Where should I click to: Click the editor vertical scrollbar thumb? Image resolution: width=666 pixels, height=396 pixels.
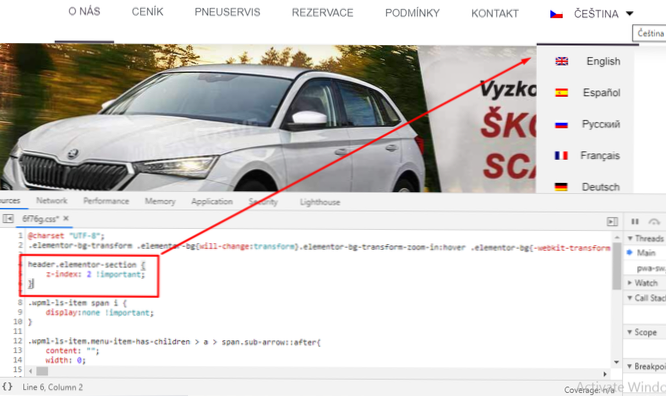pyautogui.click(x=617, y=266)
